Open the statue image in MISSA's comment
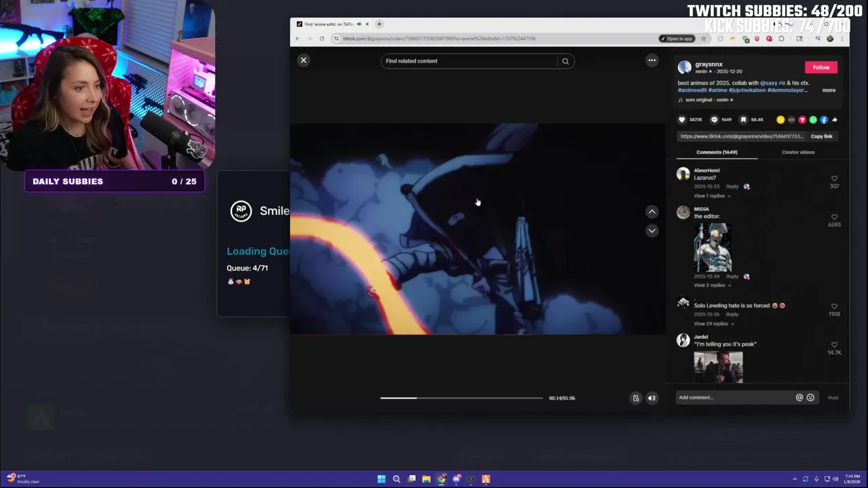This screenshot has height=488, width=868. pos(713,247)
